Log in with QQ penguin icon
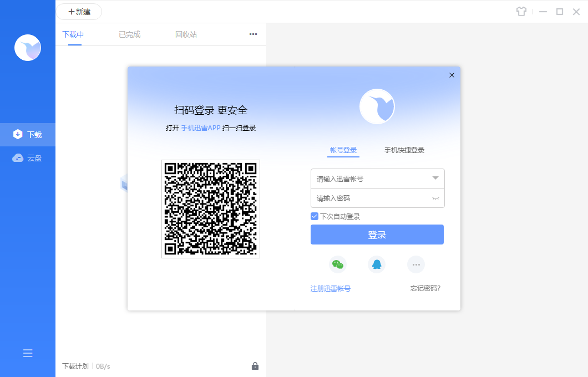Screen dimensions: 588x377 pyautogui.click(x=377, y=264)
